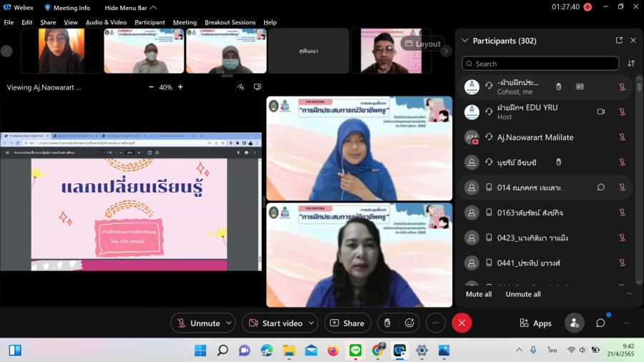Open the Breakout Sessions menu

pyautogui.click(x=230, y=22)
